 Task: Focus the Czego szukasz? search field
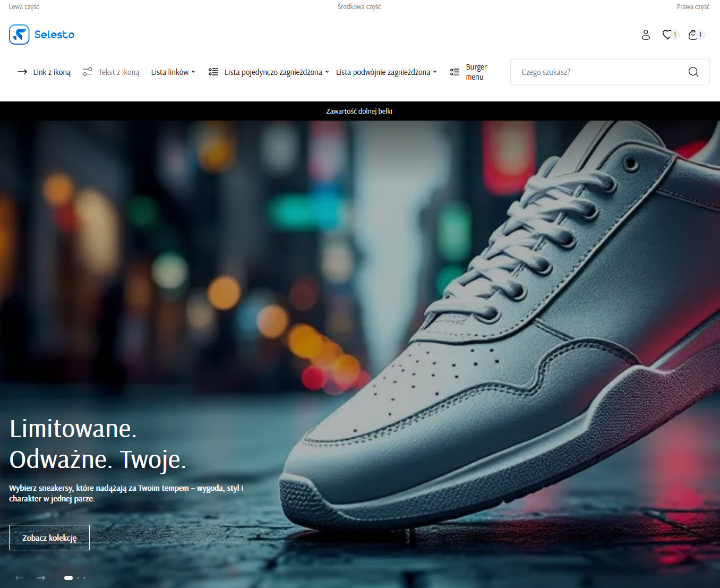597,72
